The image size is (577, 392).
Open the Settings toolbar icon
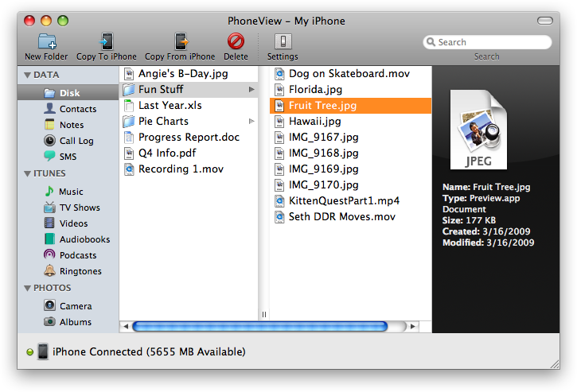point(283,41)
